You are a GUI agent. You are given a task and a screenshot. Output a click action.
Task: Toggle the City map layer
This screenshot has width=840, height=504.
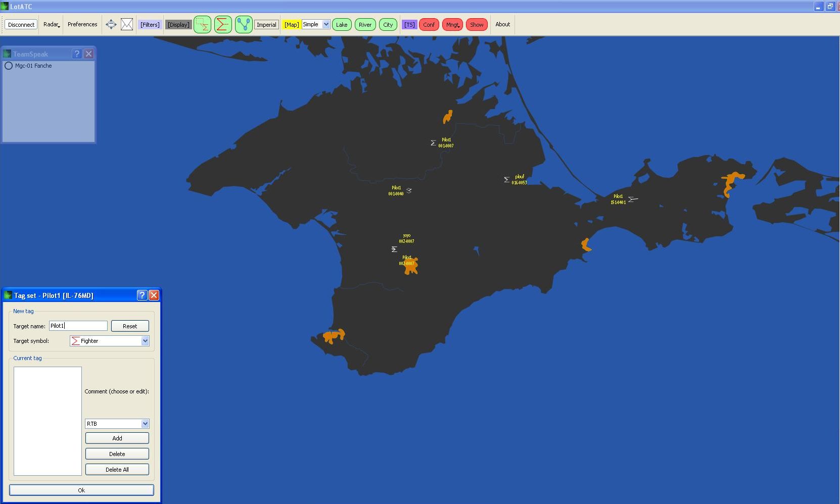(388, 25)
